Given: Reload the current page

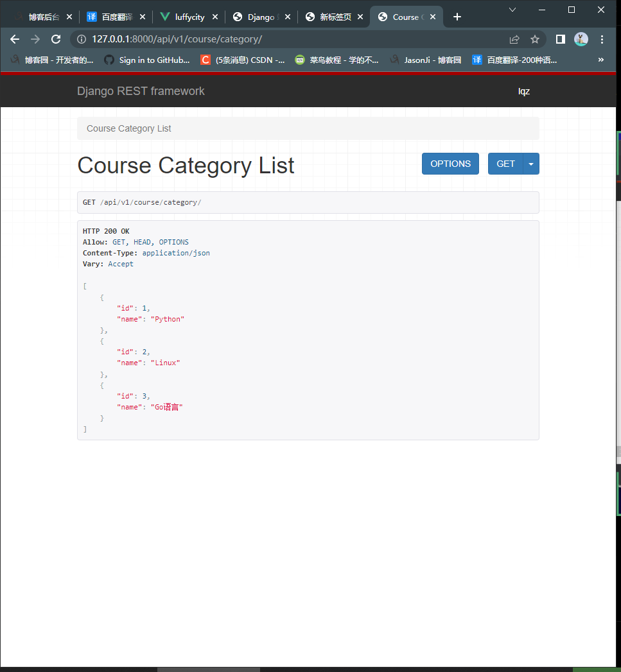Looking at the screenshot, I should tap(56, 39).
